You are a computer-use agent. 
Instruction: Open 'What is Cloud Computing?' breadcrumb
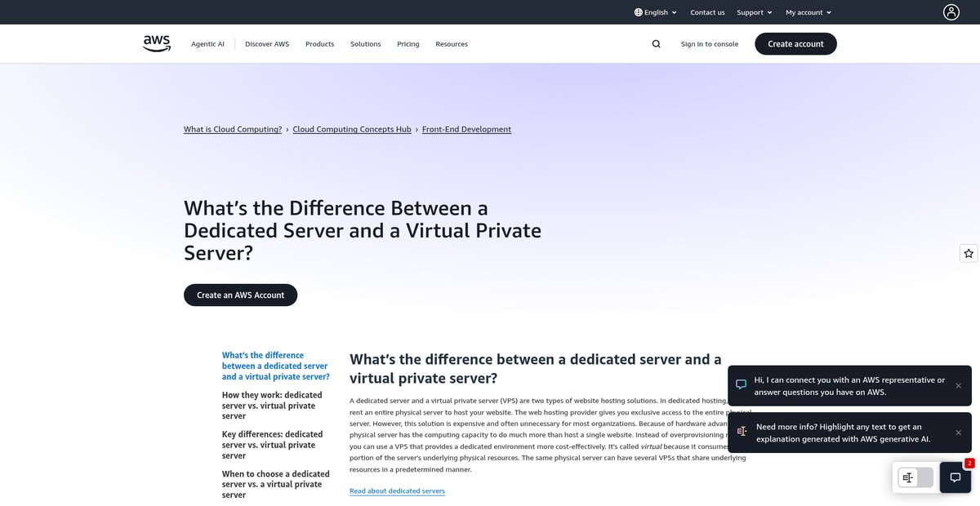(x=233, y=129)
